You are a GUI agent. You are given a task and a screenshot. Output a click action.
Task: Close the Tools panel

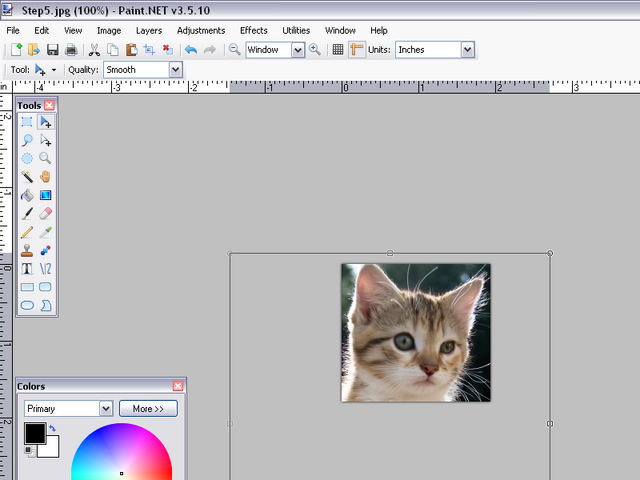pos(49,105)
